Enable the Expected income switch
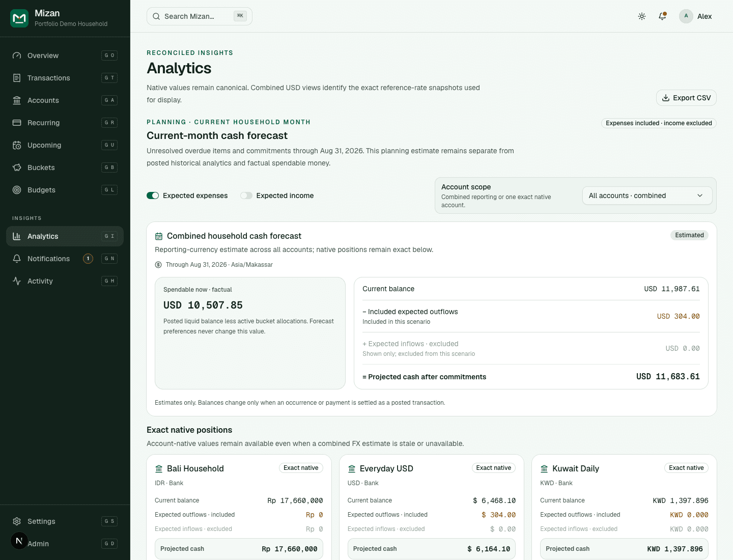The image size is (733, 560). click(x=246, y=195)
